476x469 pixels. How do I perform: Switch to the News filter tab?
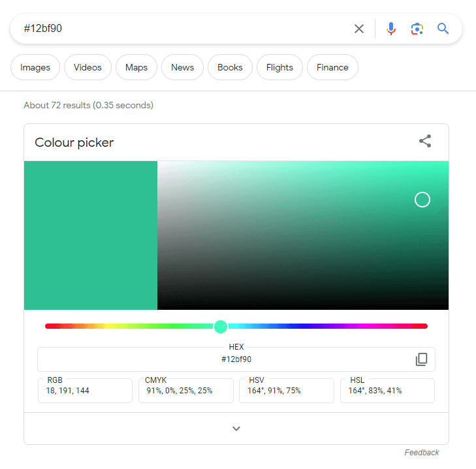182,67
